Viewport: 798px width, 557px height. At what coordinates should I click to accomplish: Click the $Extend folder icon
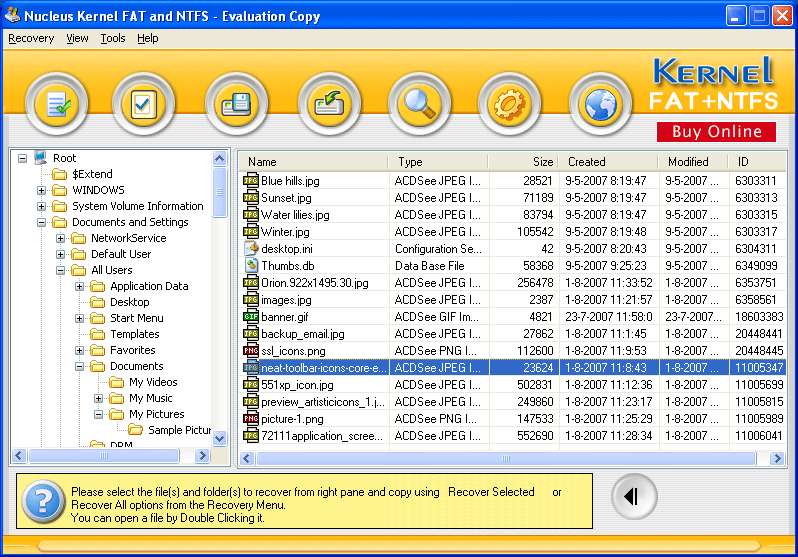tap(60, 174)
